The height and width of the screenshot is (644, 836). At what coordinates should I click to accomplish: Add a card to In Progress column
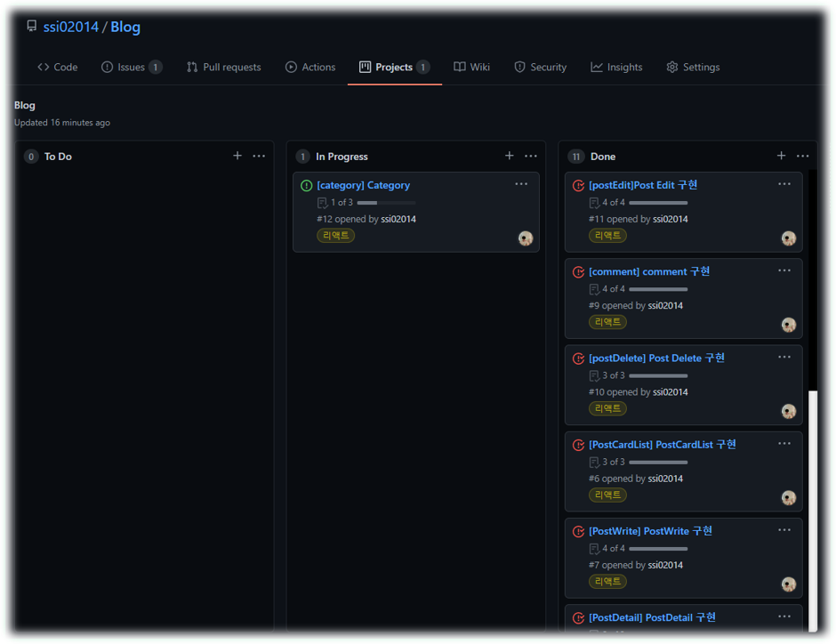[510, 156]
